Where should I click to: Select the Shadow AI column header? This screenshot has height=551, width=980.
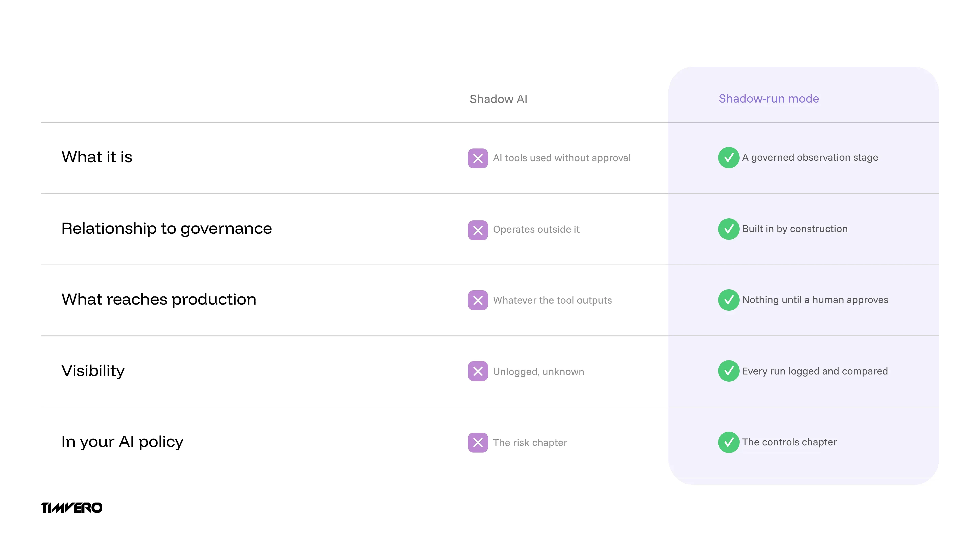point(498,99)
